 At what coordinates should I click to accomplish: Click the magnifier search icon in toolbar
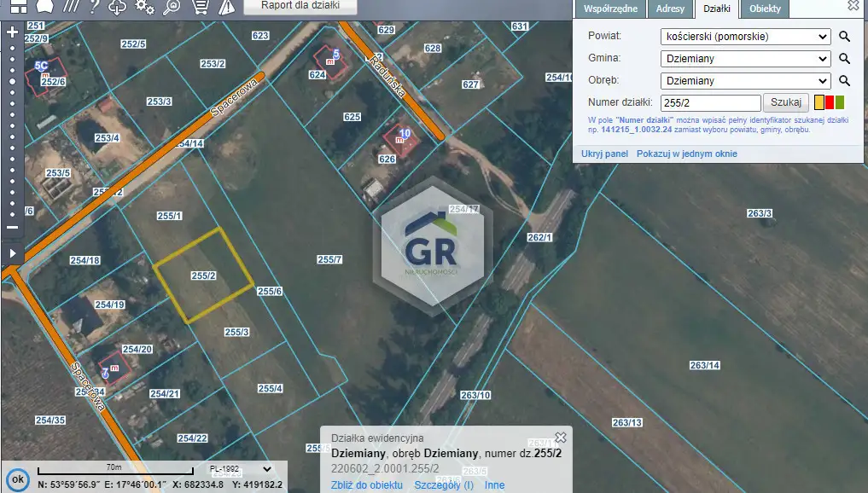click(x=172, y=8)
